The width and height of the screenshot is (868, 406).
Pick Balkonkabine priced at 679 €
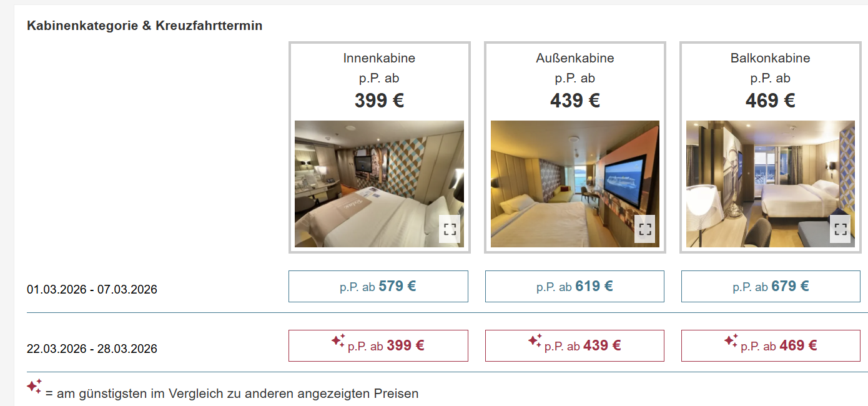click(x=771, y=287)
